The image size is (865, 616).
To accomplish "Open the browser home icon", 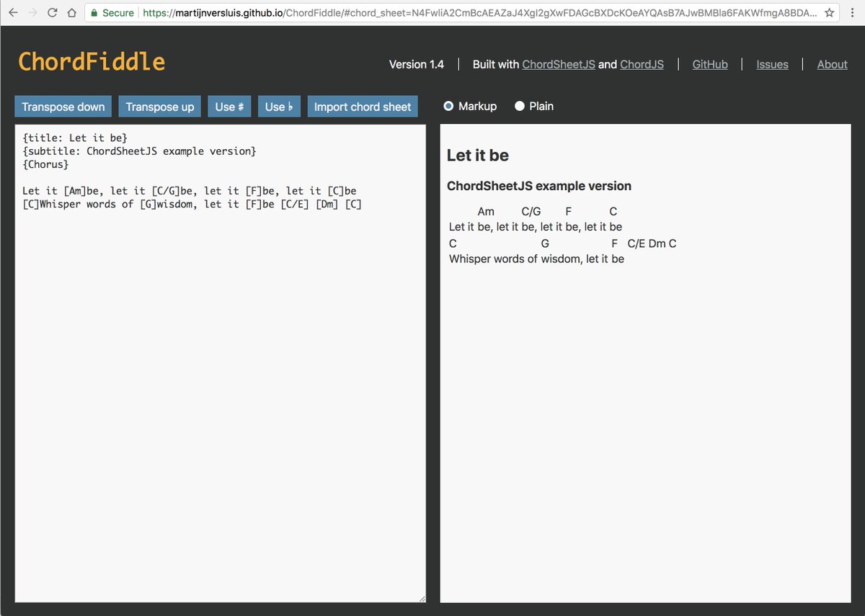I will pos(71,13).
